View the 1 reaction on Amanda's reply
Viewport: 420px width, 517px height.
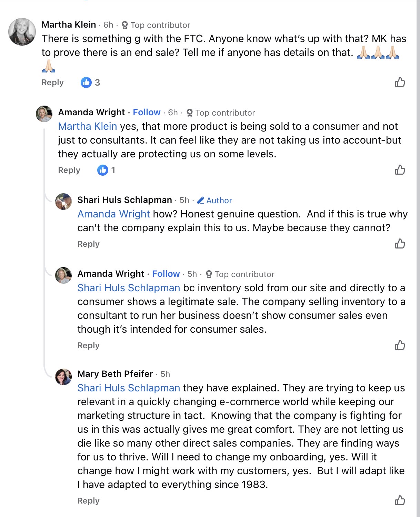click(106, 170)
